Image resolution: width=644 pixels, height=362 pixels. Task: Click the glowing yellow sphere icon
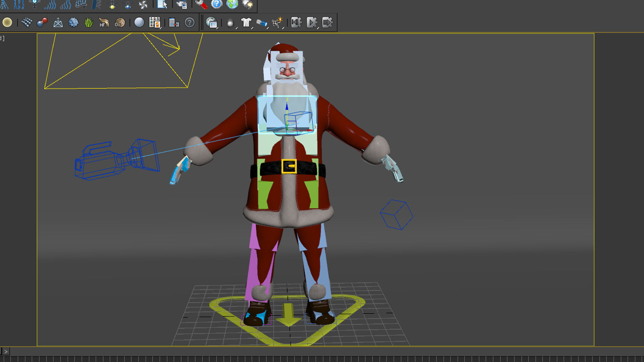pyautogui.click(x=7, y=22)
